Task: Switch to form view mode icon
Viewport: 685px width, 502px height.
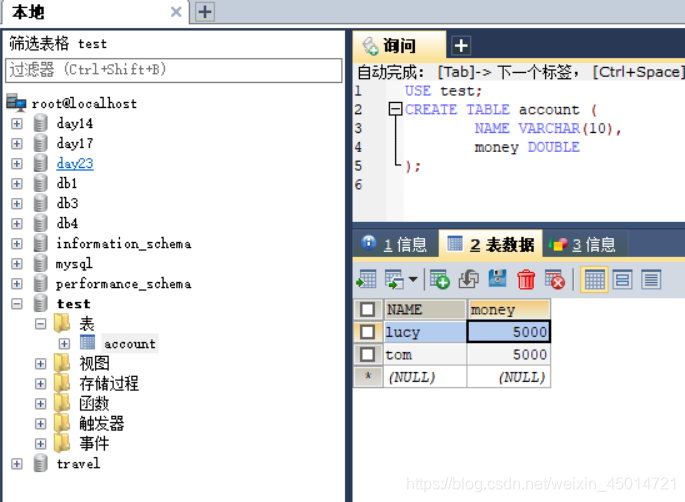Action: (x=623, y=280)
